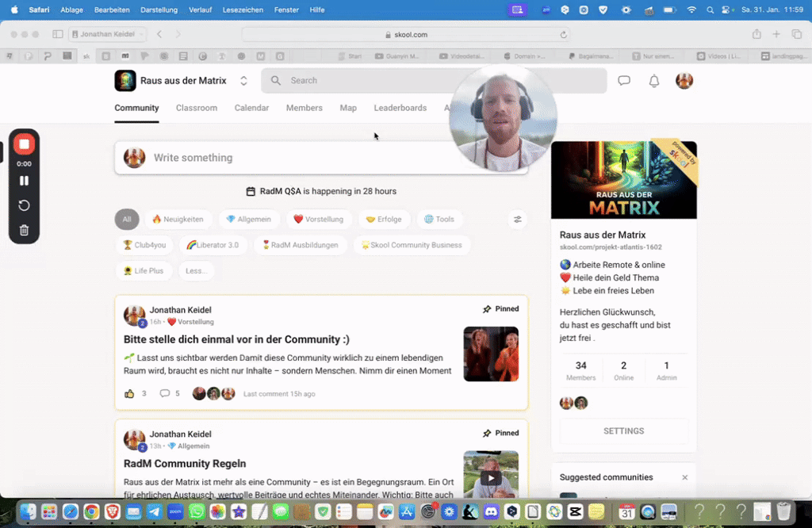Open the community switcher chevron
This screenshot has height=528, width=812.
click(x=243, y=80)
